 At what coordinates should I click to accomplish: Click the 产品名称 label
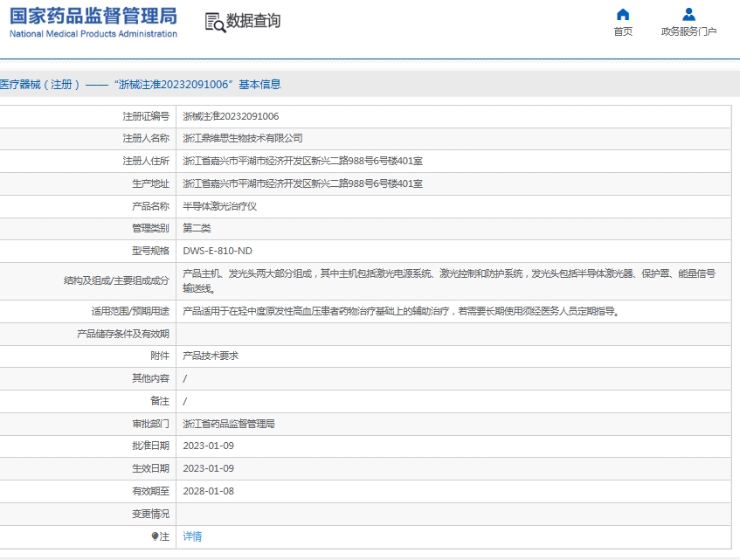(150, 206)
